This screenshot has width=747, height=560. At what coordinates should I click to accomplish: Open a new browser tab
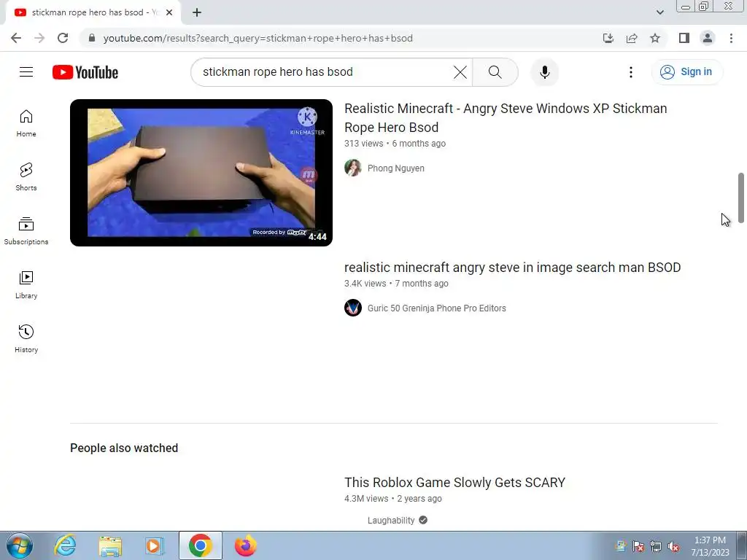pyautogui.click(x=197, y=13)
